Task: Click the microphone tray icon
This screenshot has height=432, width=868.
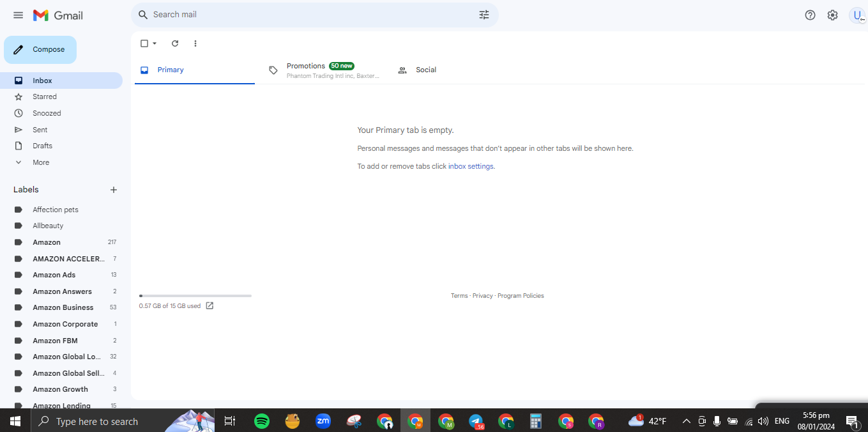Action: click(x=717, y=421)
